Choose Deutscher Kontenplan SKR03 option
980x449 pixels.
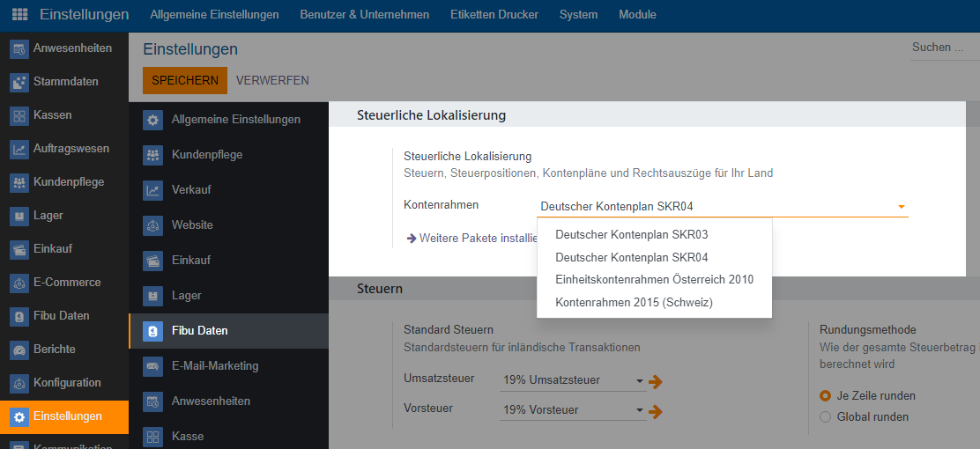pyautogui.click(x=631, y=235)
